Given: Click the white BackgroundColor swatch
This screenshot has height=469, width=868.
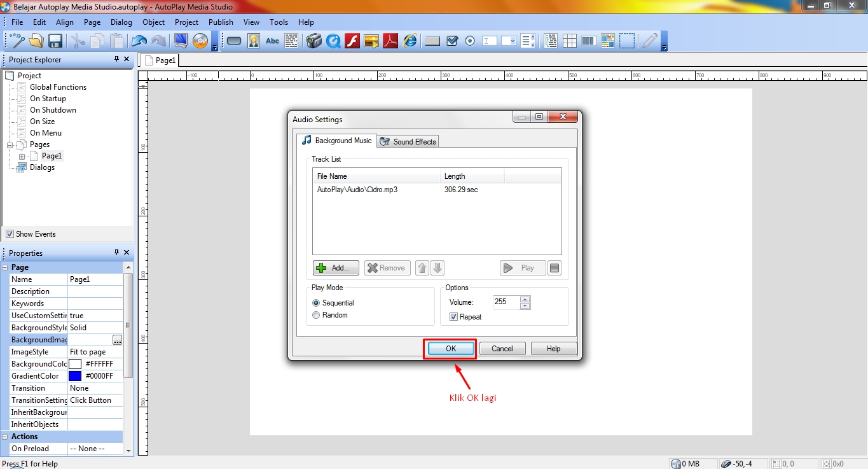Looking at the screenshot, I should [x=75, y=364].
